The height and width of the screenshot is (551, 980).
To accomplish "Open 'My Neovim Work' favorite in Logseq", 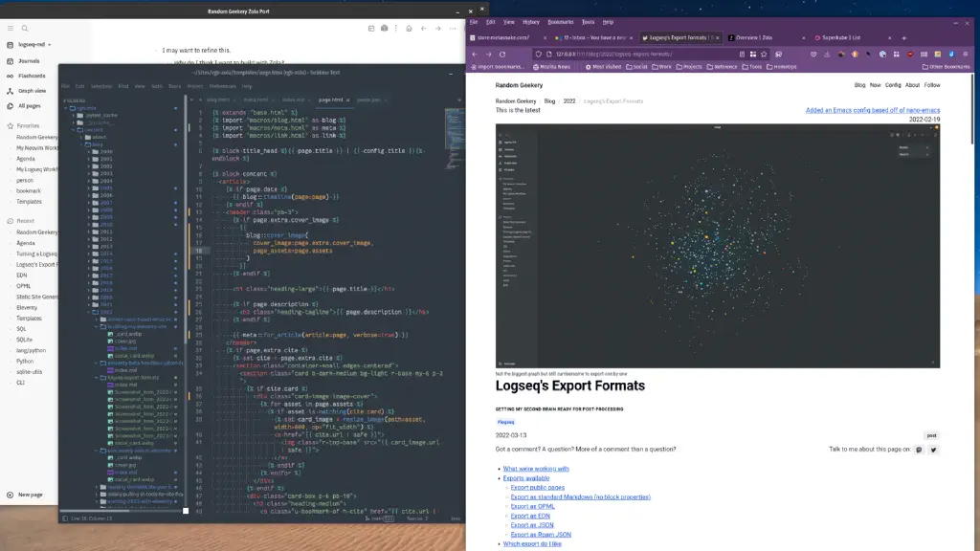I will (x=36, y=148).
